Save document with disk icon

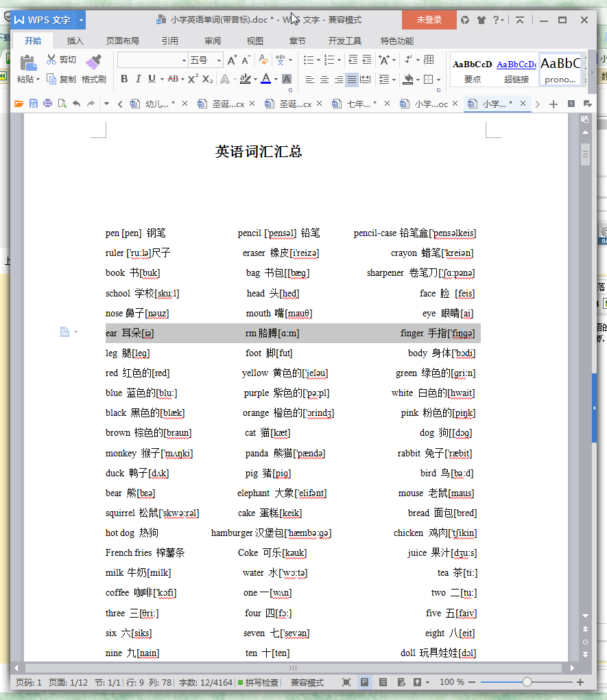[33, 104]
